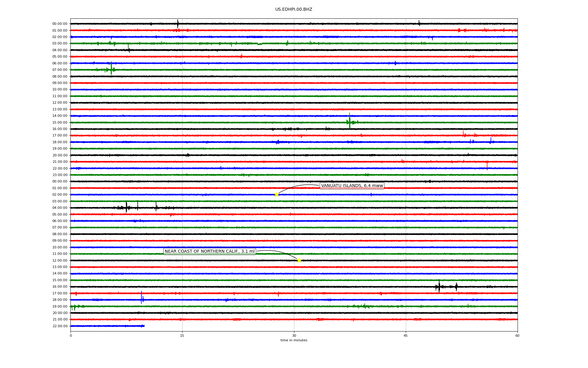Click the green spike on 07:00:00 trace
588x368 pixels.
tap(111, 69)
